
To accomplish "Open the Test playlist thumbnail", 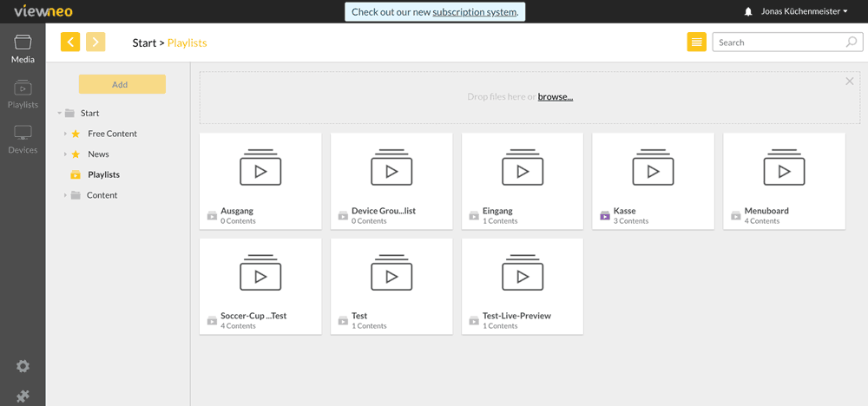I will click(391, 272).
